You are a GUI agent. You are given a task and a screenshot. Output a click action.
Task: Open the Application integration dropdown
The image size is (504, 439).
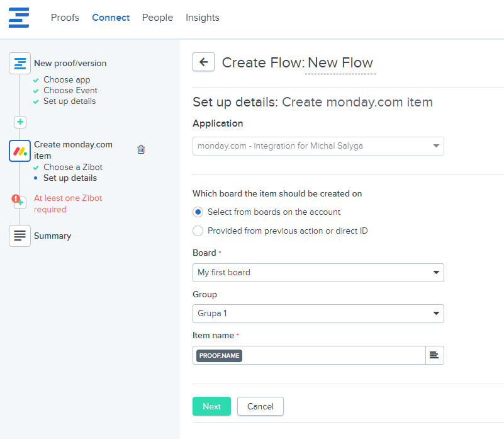point(318,146)
